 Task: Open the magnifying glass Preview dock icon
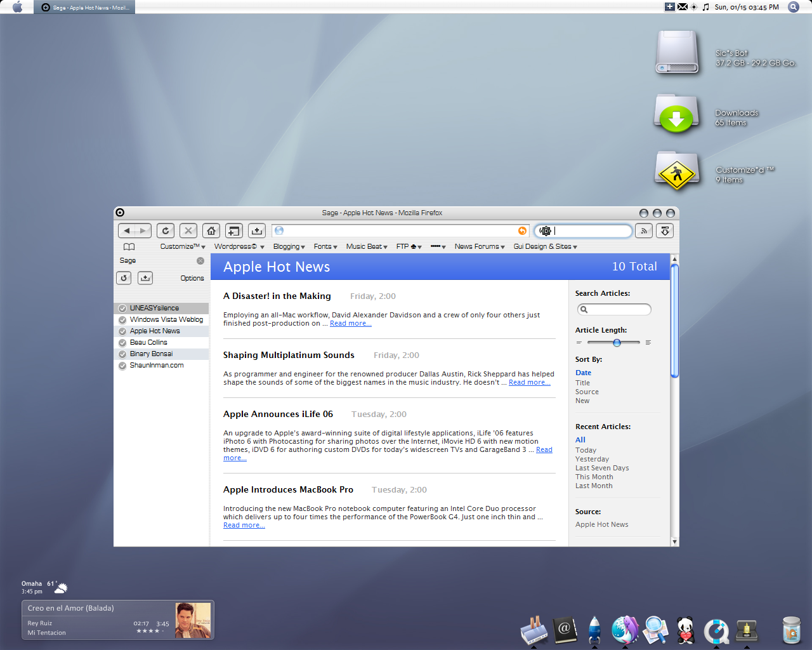point(655,630)
